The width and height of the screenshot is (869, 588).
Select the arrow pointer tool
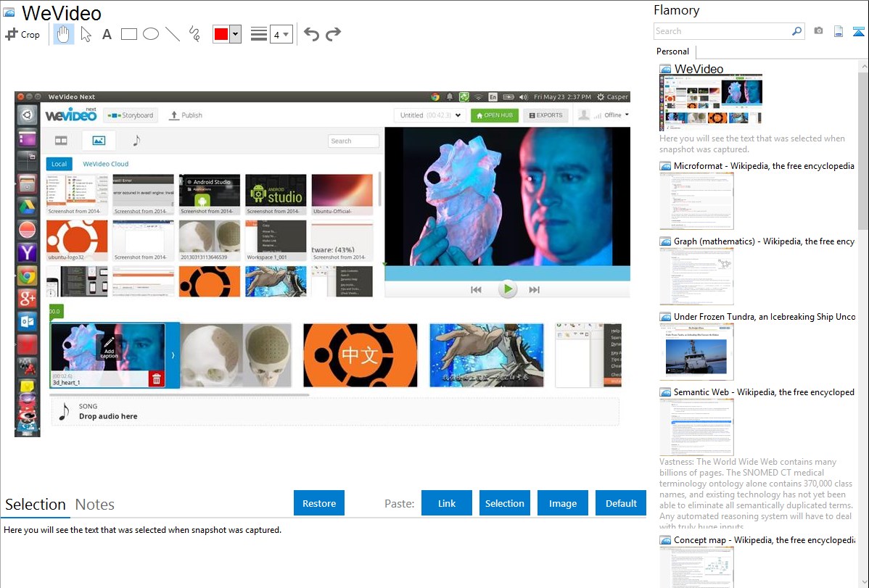point(86,34)
